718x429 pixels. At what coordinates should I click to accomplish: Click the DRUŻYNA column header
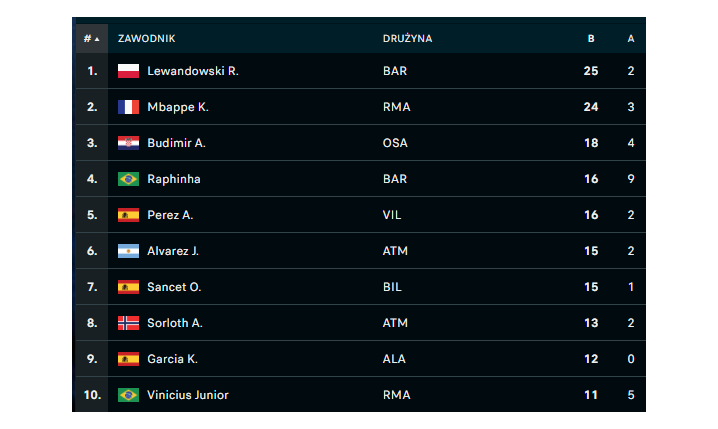click(408, 38)
